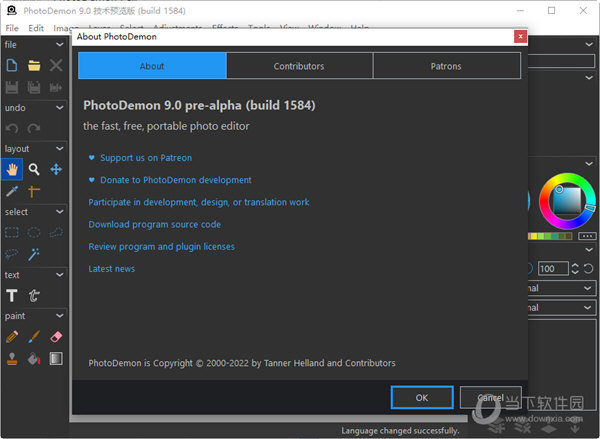This screenshot has height=439, width=600.
Task: Select the Rectangle selection tool
Action: [x=12, y=232]
